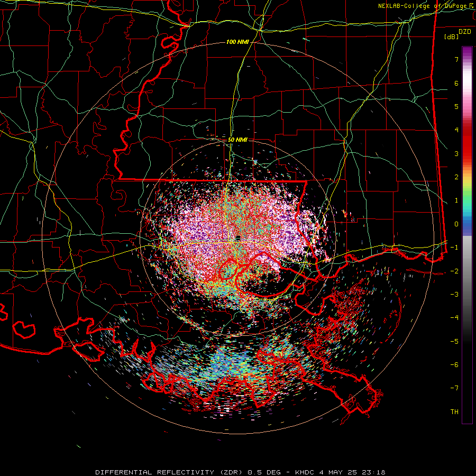Viewport: 476px width, 476px height.
Task: Click the 5 value on the color scale
Action: [456, 106]
